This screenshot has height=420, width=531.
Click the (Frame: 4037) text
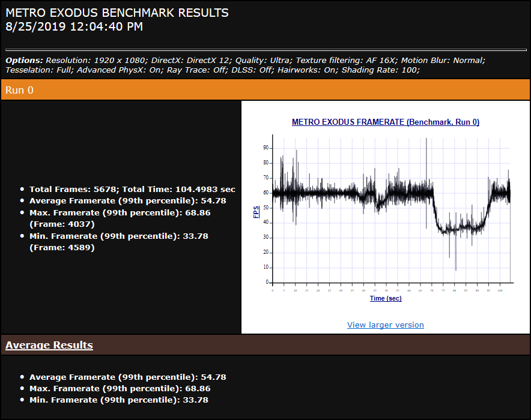[x=62, y=224]
